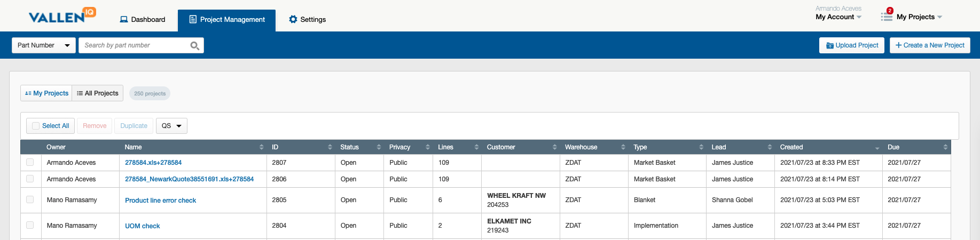The width and height of the screenshot is (980, 240).
Task: Expand the QS dropdown
Action: click(171, 126)
